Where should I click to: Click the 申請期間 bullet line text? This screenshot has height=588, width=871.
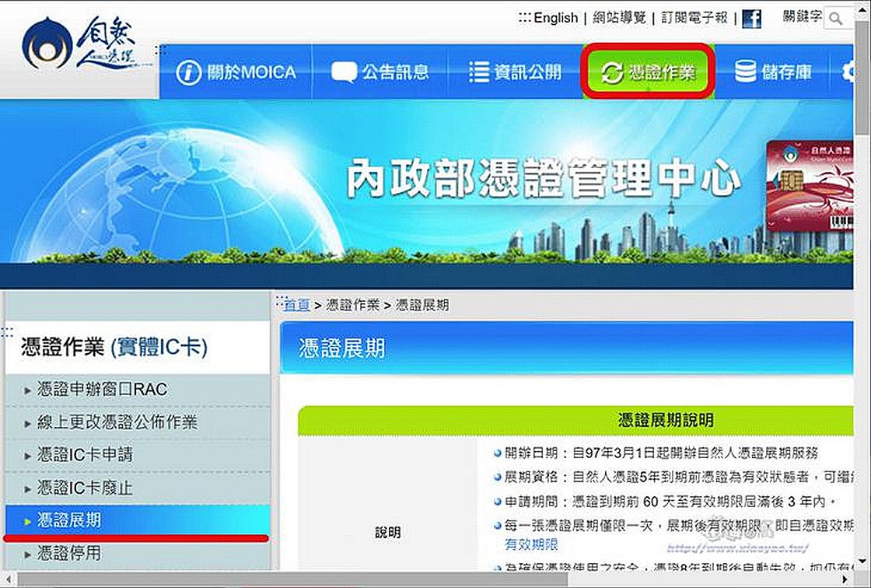point(670,502)
